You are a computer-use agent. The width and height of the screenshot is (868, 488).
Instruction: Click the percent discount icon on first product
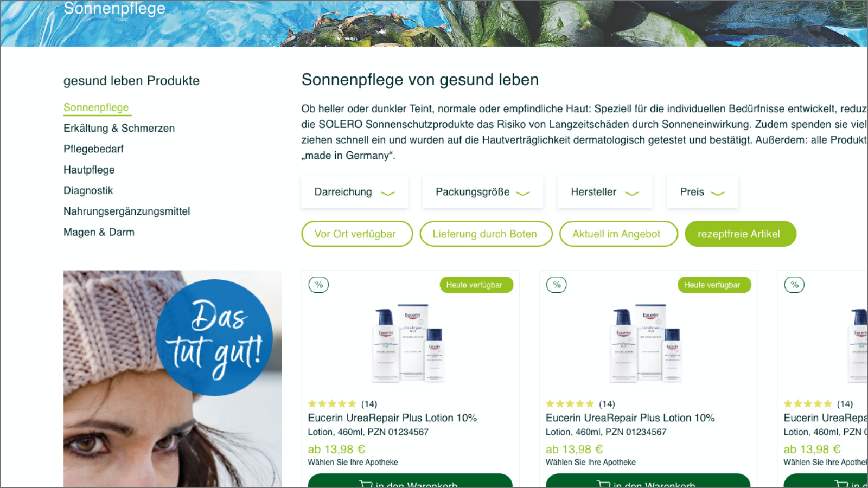pos(318,285)
